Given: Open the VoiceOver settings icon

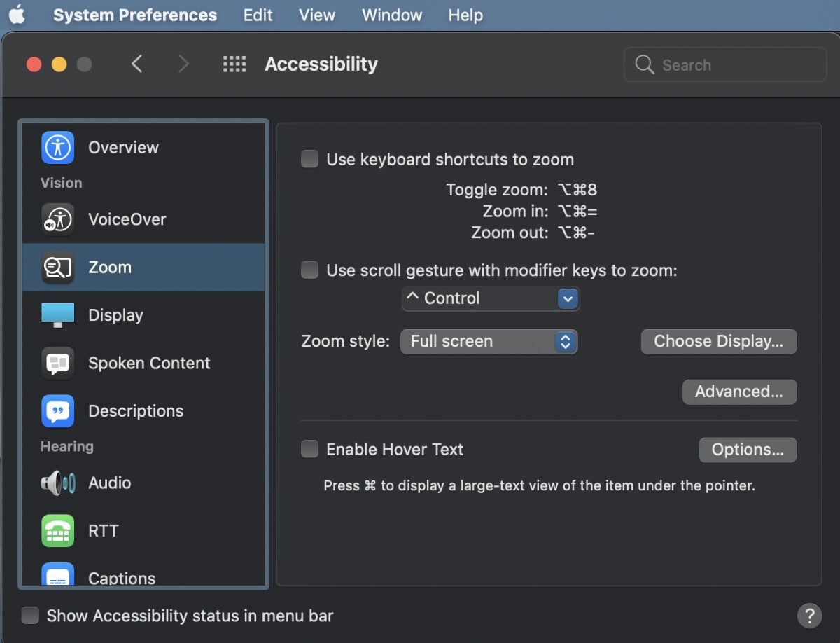Looking at the screenshot, I should click(57, 219).
